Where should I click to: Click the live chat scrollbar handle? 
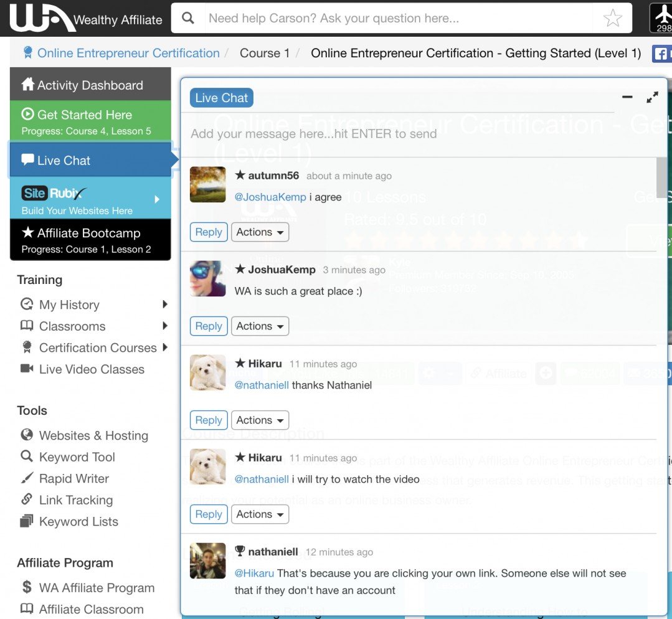[x=661, y=177]
